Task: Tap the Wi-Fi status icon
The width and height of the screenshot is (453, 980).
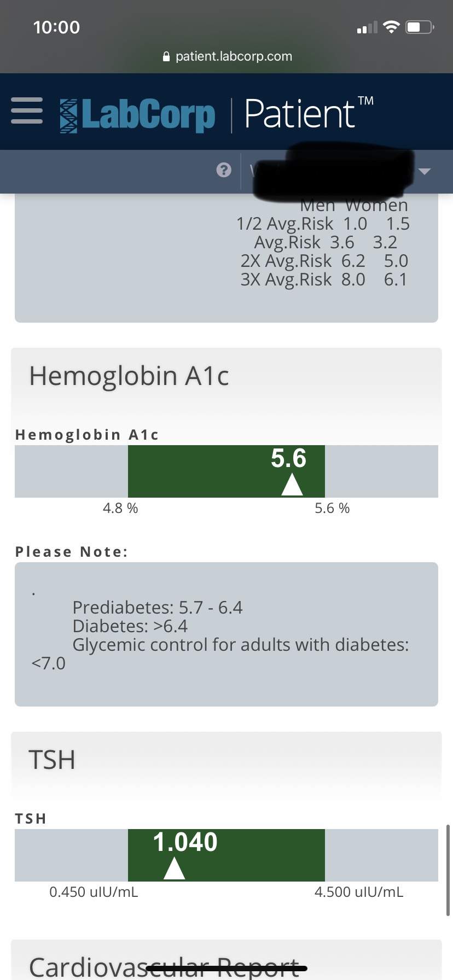Action: (391, 27)
